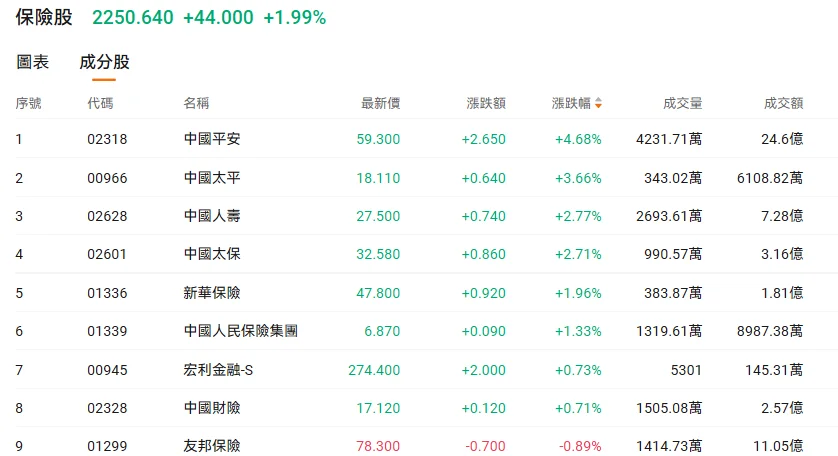Click on 中國人壽 stock name
Viewport: 838px width, 456px height.
[212, 216]
